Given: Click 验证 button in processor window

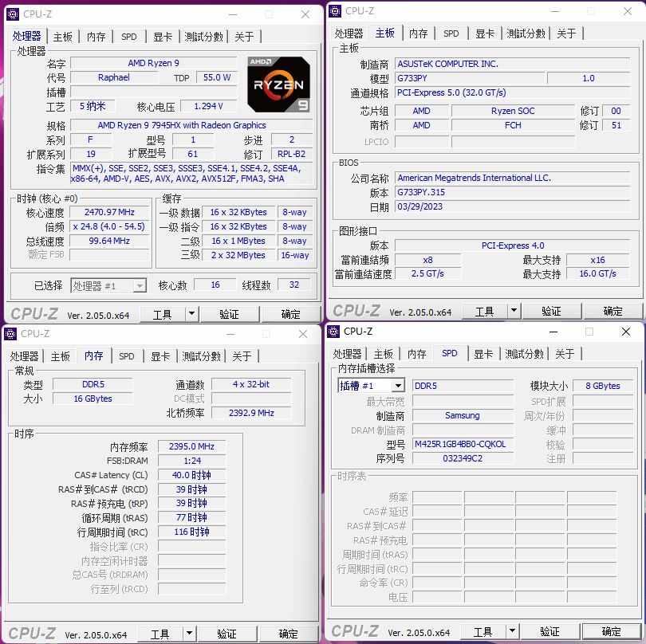Looking at the screenshot, I should click(x=229, y=314).
